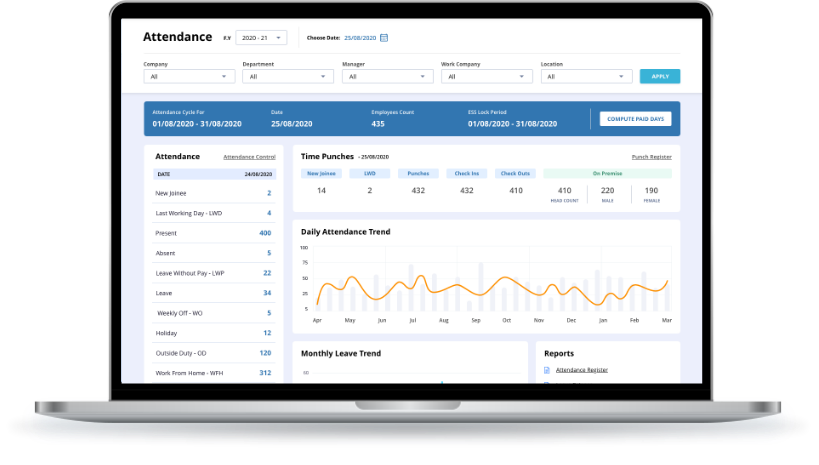Click the female count 190
Viewport: 819px width, 465px height.
tap(651, 191)
